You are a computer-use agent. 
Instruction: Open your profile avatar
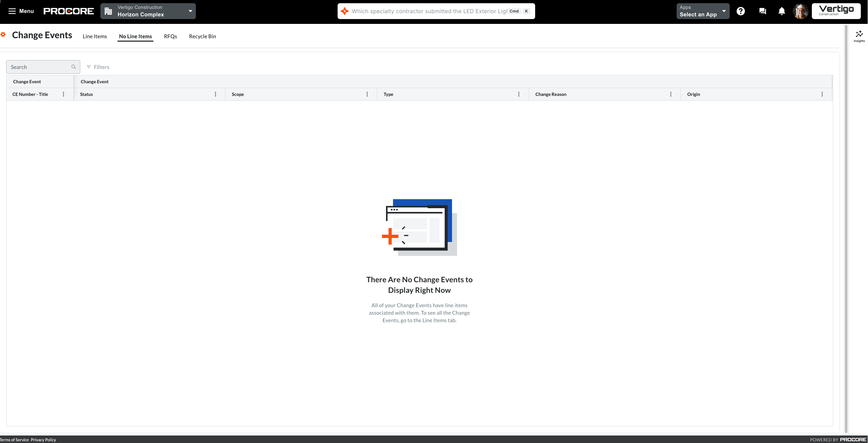click(801, 11)
